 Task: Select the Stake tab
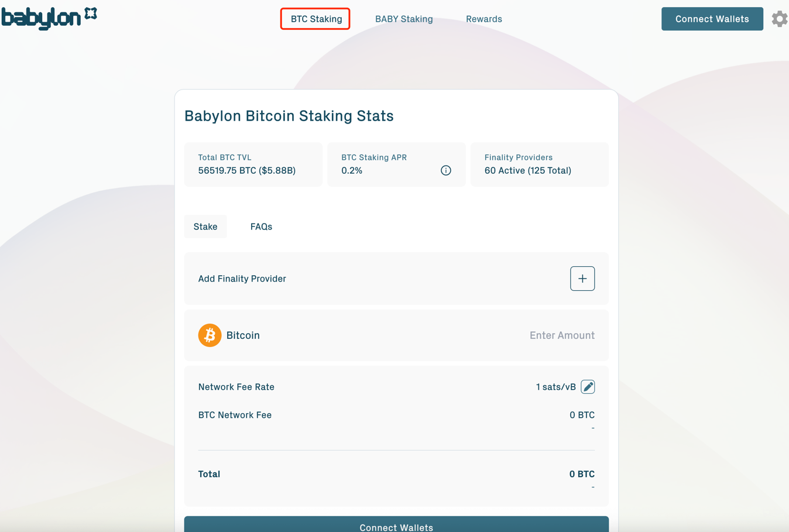[205, 226]
